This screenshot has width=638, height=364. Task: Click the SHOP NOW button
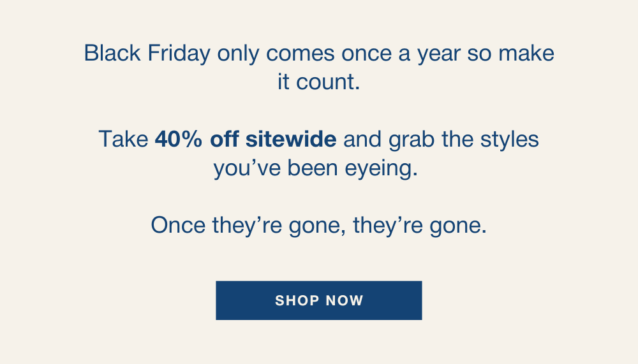point(318,300)
